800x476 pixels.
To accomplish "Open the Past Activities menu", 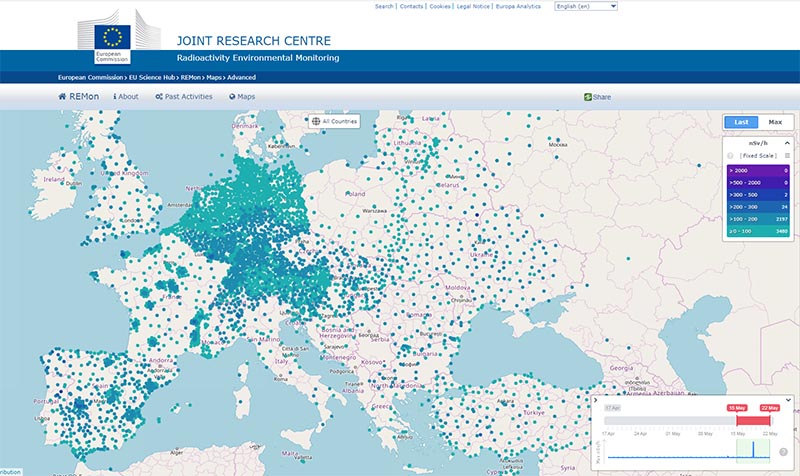I will [184, 96].
